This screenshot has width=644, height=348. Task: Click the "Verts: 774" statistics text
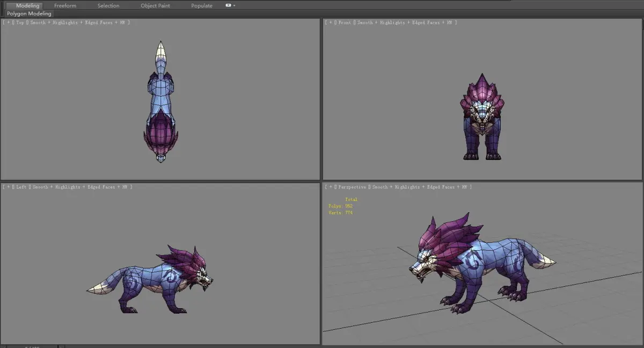pos(340,213)
